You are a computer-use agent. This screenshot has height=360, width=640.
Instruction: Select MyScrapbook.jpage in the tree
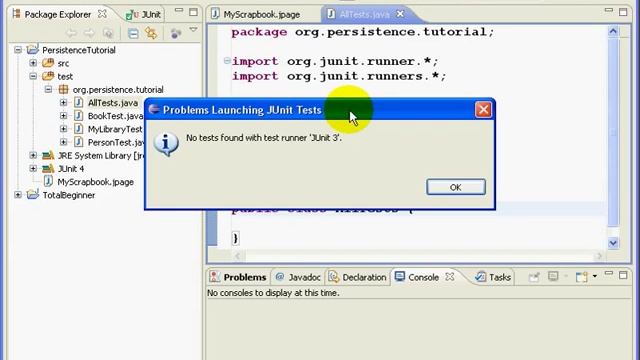(96, 182)
